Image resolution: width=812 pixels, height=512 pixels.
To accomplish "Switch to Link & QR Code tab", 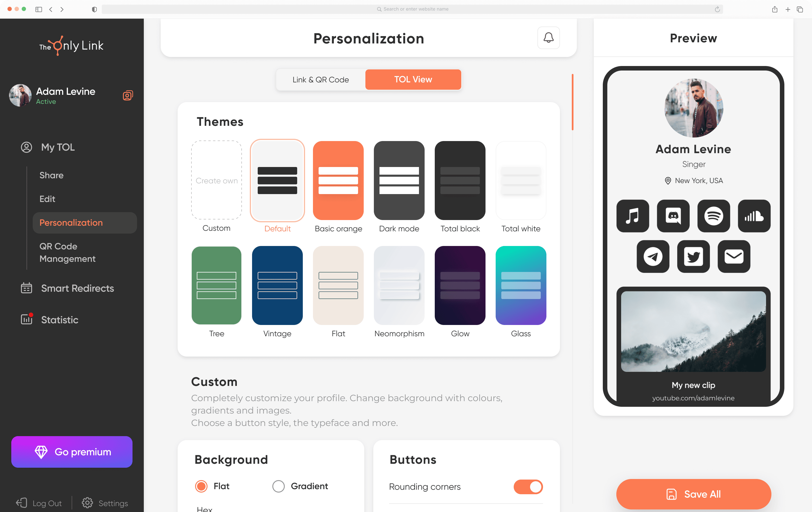I will click(x=321, y=79).
